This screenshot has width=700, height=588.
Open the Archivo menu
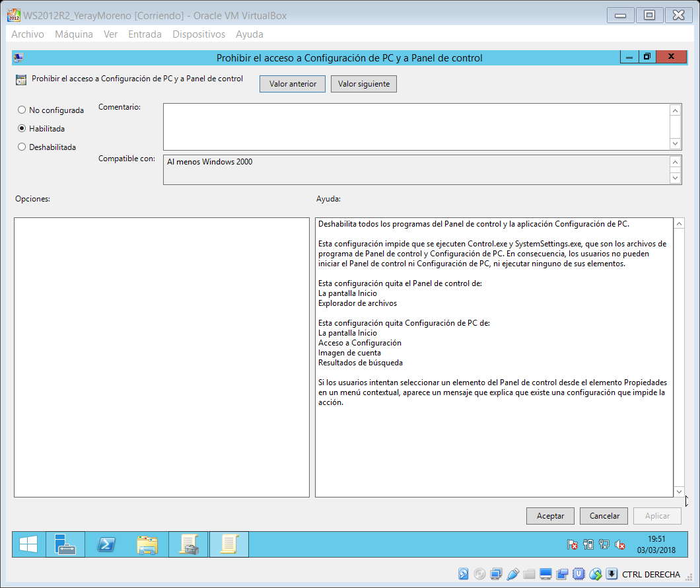coord(28,34)
